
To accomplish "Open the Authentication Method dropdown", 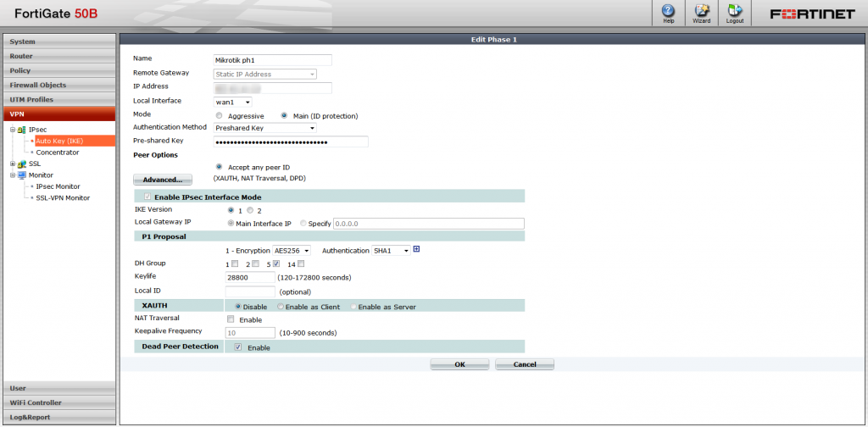I will point(265,128).
